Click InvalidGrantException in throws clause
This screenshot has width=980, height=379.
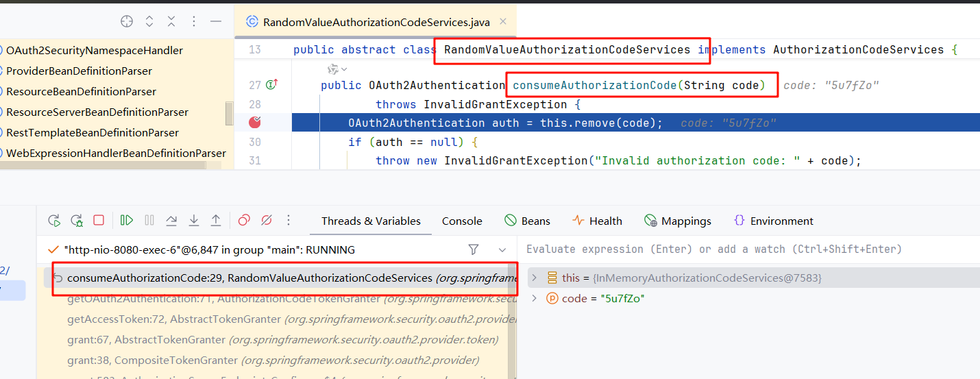495,104
